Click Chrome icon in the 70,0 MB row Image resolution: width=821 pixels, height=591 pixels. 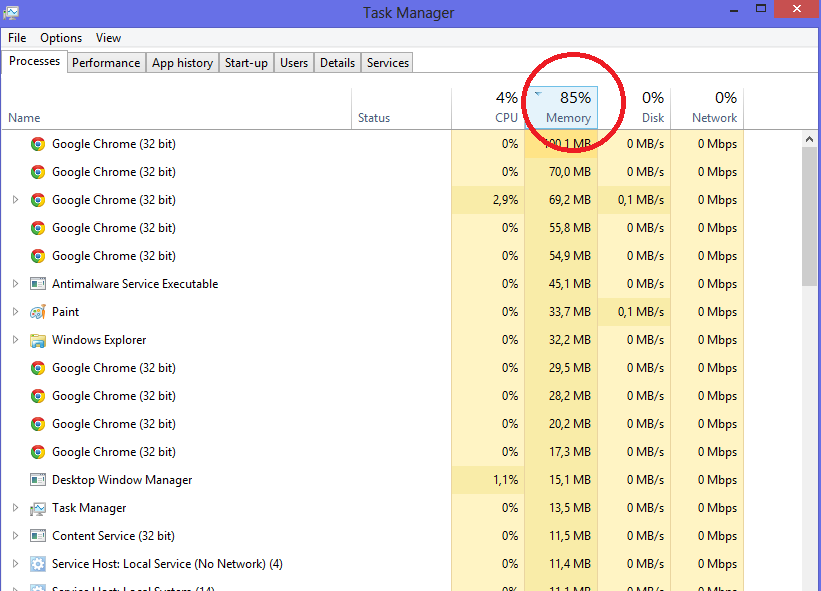click(x=38, y=172)
